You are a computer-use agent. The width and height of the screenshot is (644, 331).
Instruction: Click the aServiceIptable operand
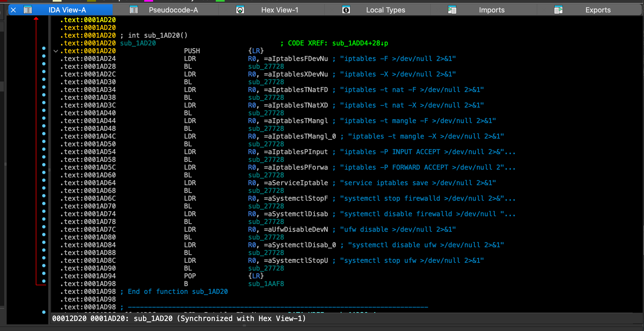298,183
